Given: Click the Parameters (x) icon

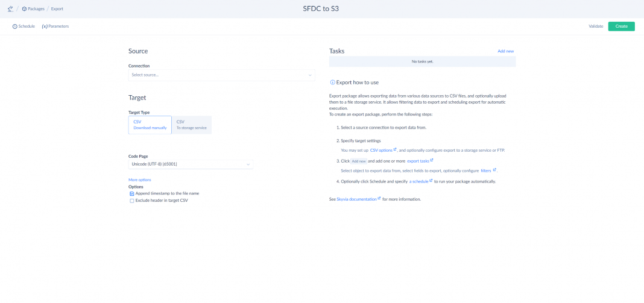Looking at the screenshot, I should click(x=45, y=27).
